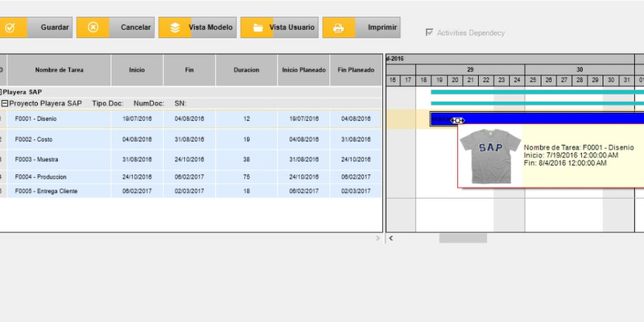Click the Guardar checkmark icon

pyautogui.click(x=10, y=27)
